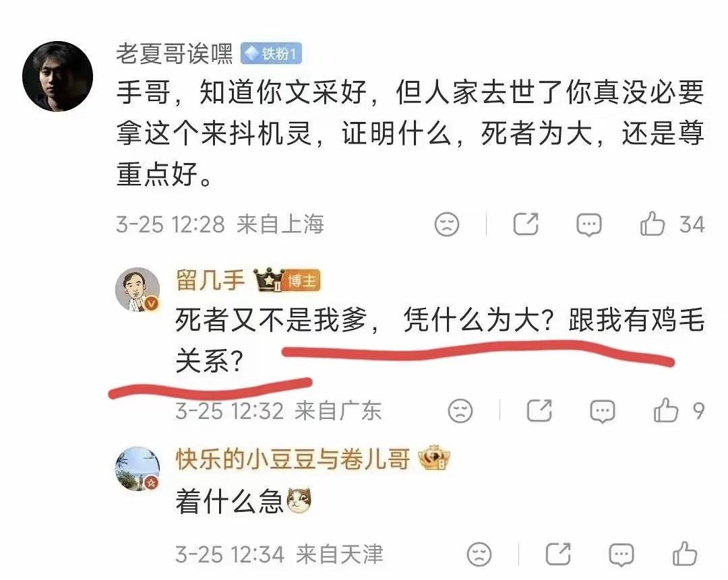Viewport: 728px width, 580px height.
Task: Tap sad-face reaction on 3-25 12:28 comment
Action: click(x=447, y=224)
